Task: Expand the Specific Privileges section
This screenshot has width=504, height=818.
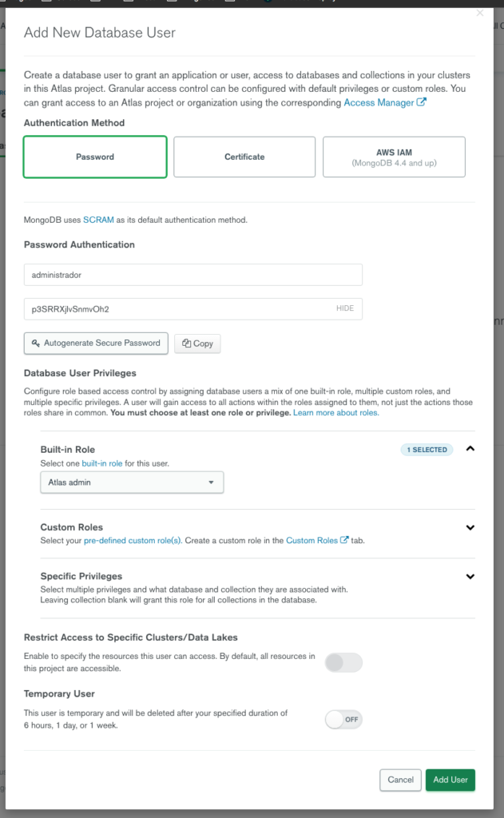Action: coord(470,577)
